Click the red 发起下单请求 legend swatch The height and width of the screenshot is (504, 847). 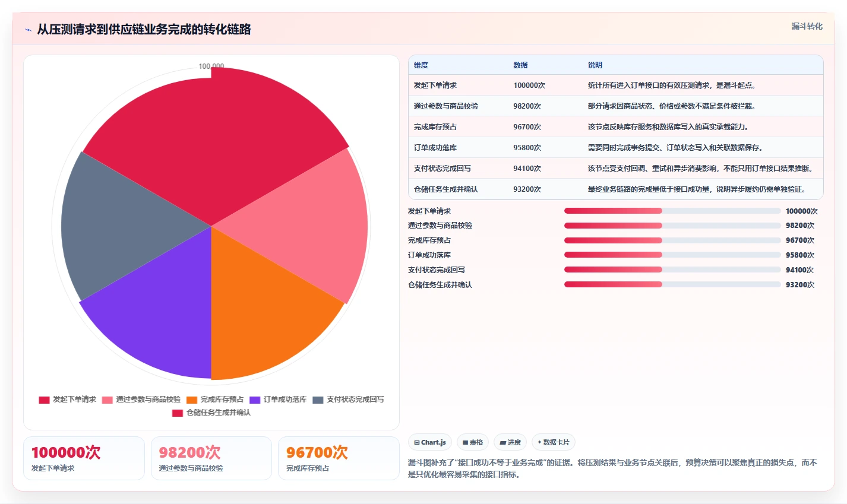pyautogui.click(x=44, y=400)
